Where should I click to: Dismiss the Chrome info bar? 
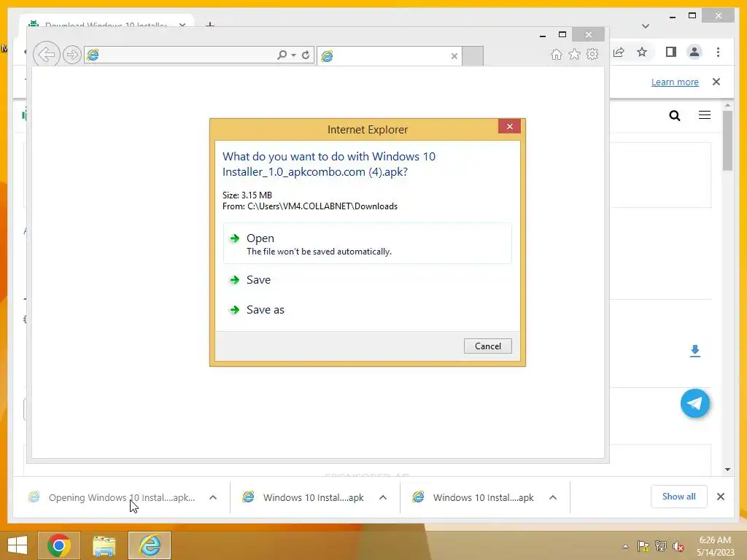tap(716, 82)
